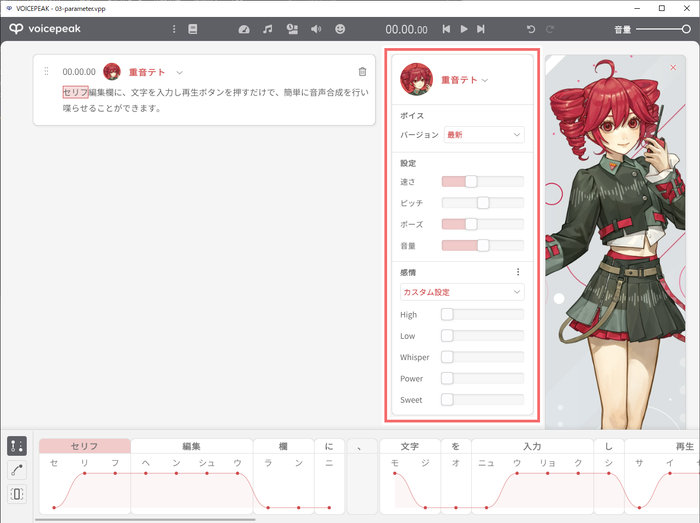Grab the drag handle of the text block
Screen dimensions: 700x523
pyautogui.click(x=46, y=71)
